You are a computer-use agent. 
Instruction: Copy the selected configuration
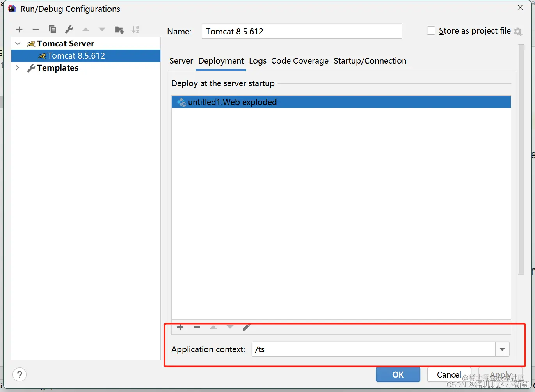(52, 29)
